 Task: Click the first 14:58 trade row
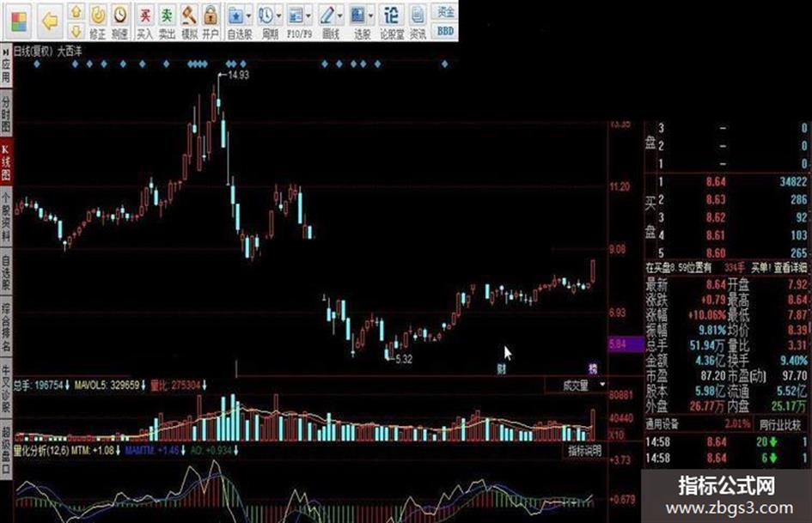(726, 442)
